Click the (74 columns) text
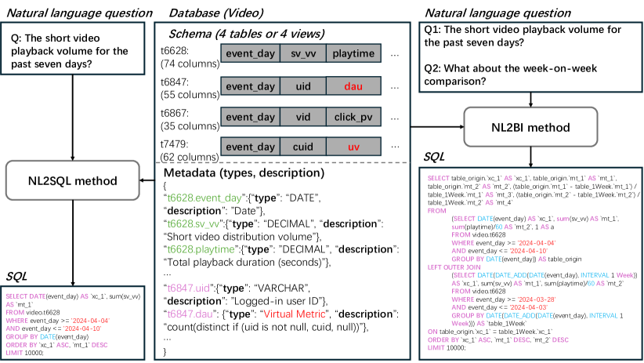644x363 pixels. coord(190,64)
